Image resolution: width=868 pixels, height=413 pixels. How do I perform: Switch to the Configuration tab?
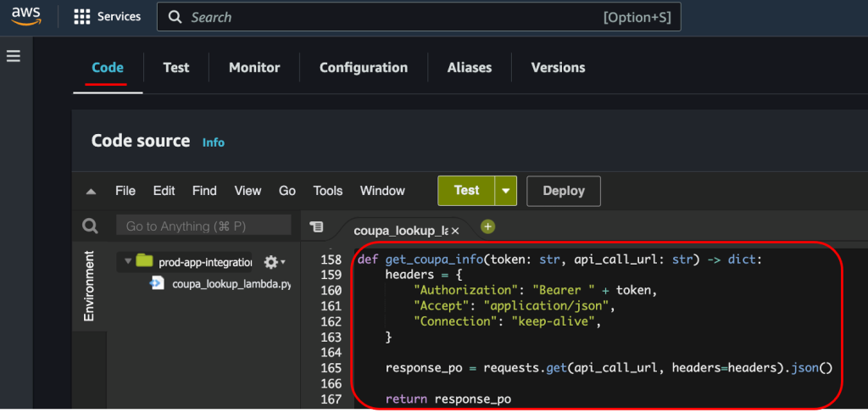point(363,68)
